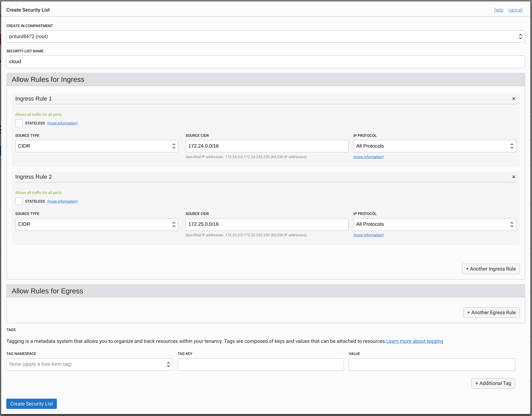Click the cancel link
The image size is (532, 416).
click(515, 10)
